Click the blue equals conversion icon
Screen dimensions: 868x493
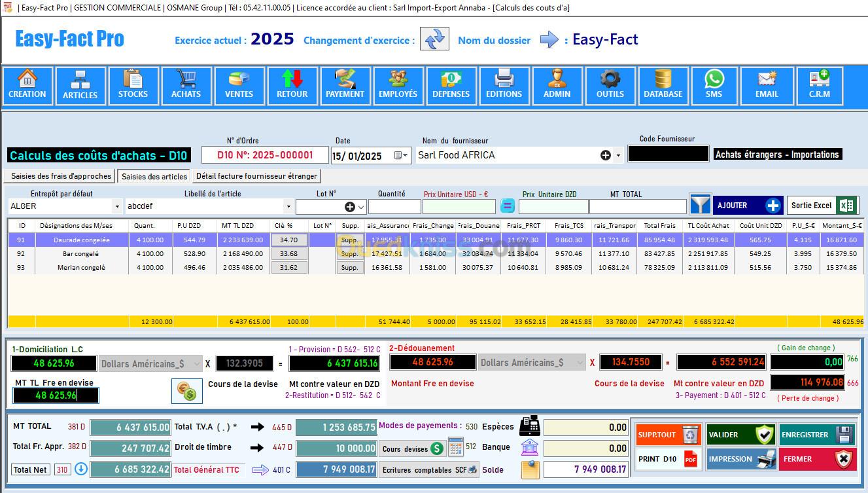507,206
